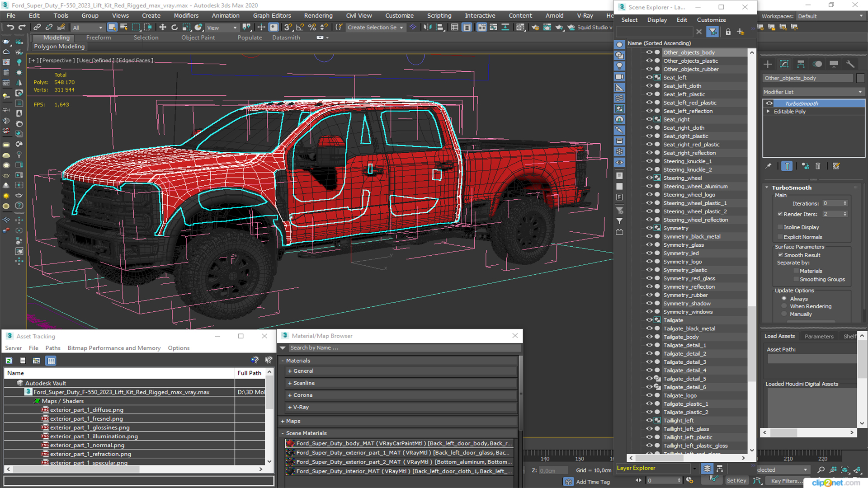Click refresh icon in Asset Tracking toolbar
This screenshot has width=868, height=488.
click(9, 361)
